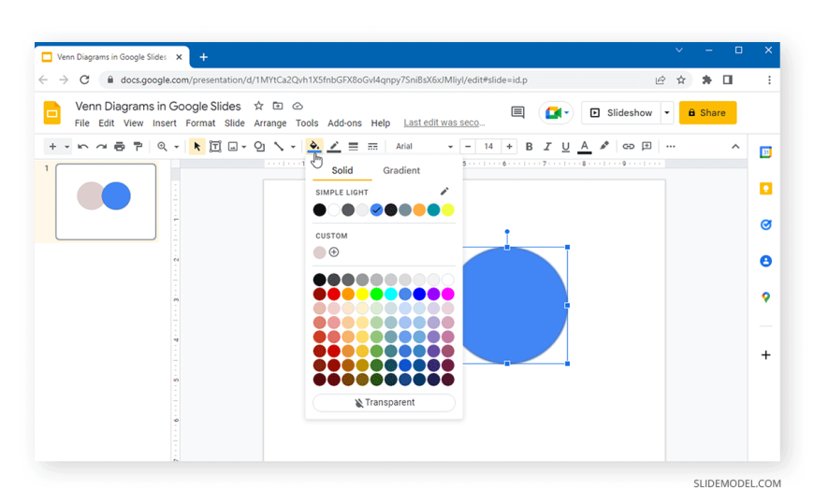Activate the Paint format tool
The width and height of the screenshot is (814, 504).
coord(138,147)
